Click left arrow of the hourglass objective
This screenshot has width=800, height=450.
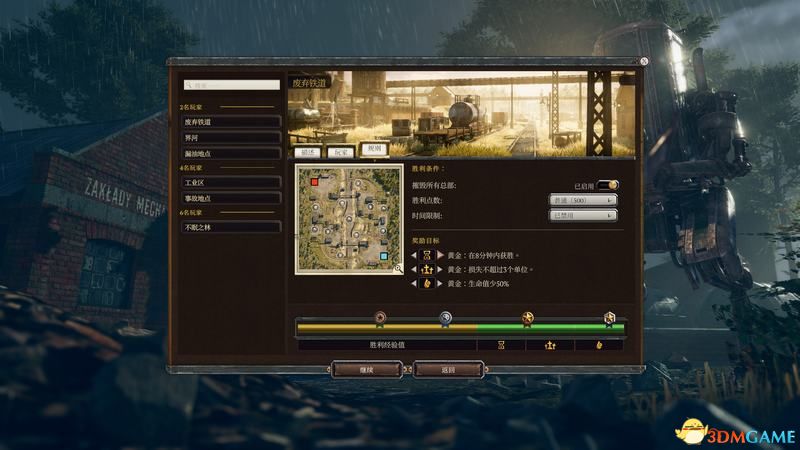coord(414,255)
